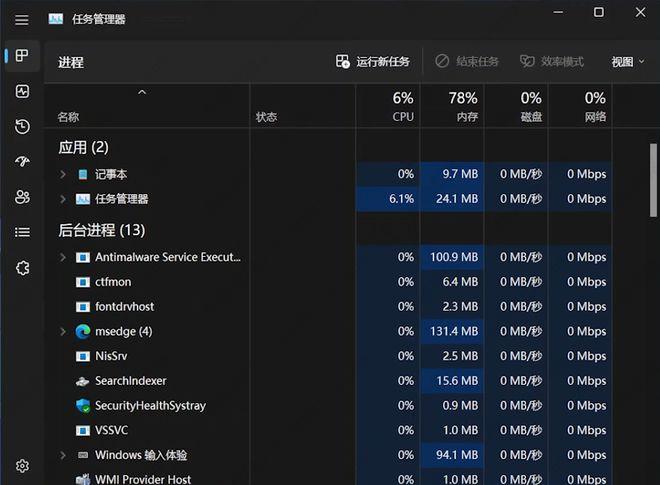Open Settings gear at bottom left
The width and height of the screenshot is (660, 485).
tap(22, 466)
